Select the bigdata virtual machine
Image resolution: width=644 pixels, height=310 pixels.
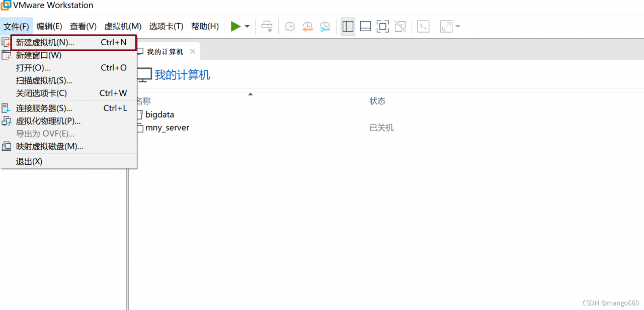(x=161, y=114)
